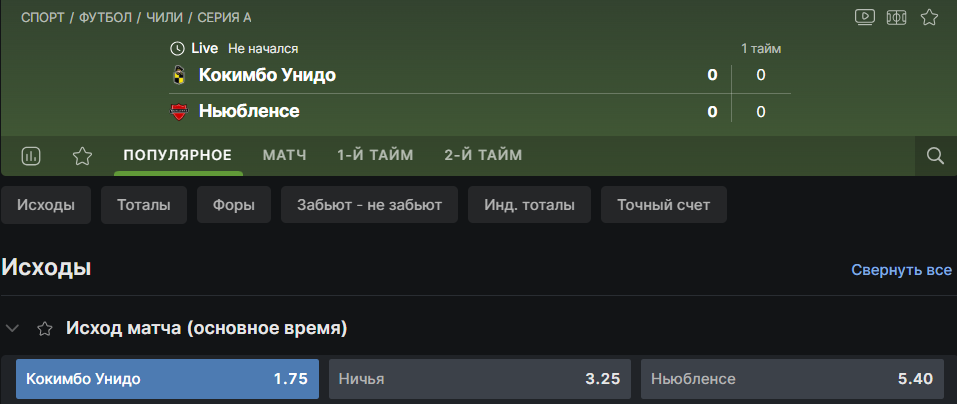Click the Ньюбленсе team logo
Viewport: 957px width, 404px height.
(x=179, y=111)
